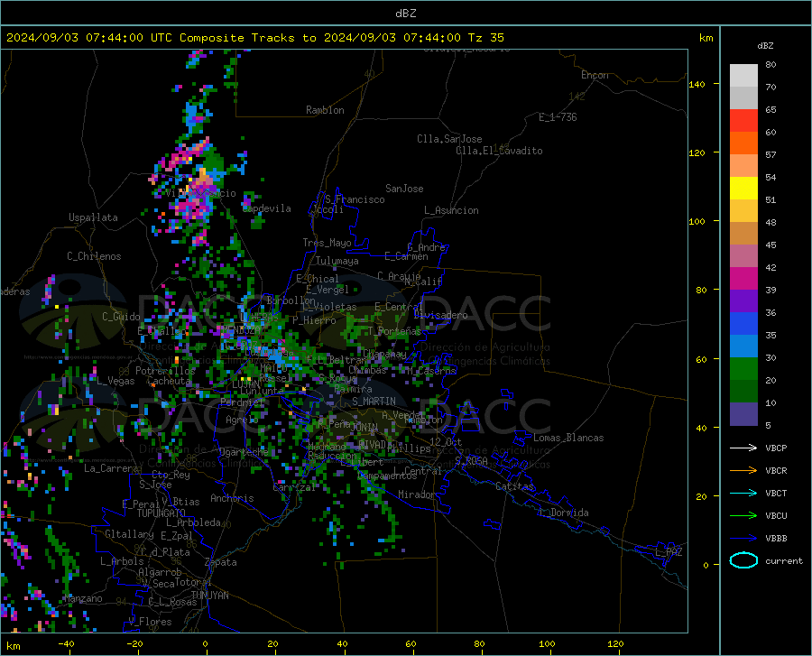Screen dimensions: 812x656
Task: Click the 'Mirador' map label
Action: click(x=417, y=494)
